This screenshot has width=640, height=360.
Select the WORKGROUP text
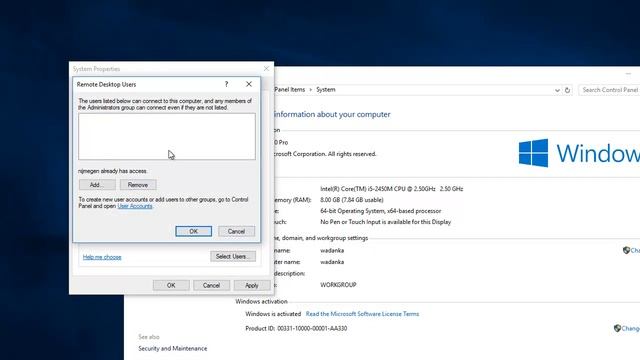[x=338, y=285]
